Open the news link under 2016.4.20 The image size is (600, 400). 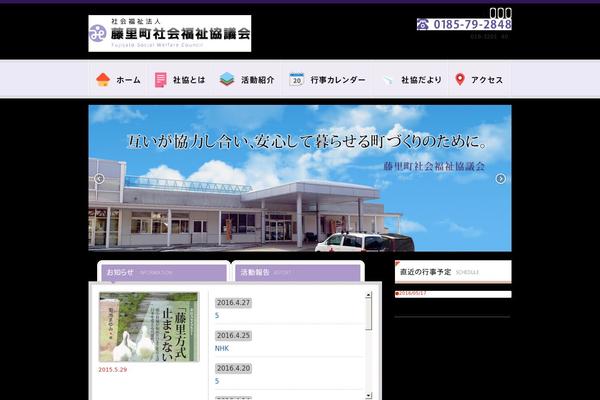pos(217,381)
